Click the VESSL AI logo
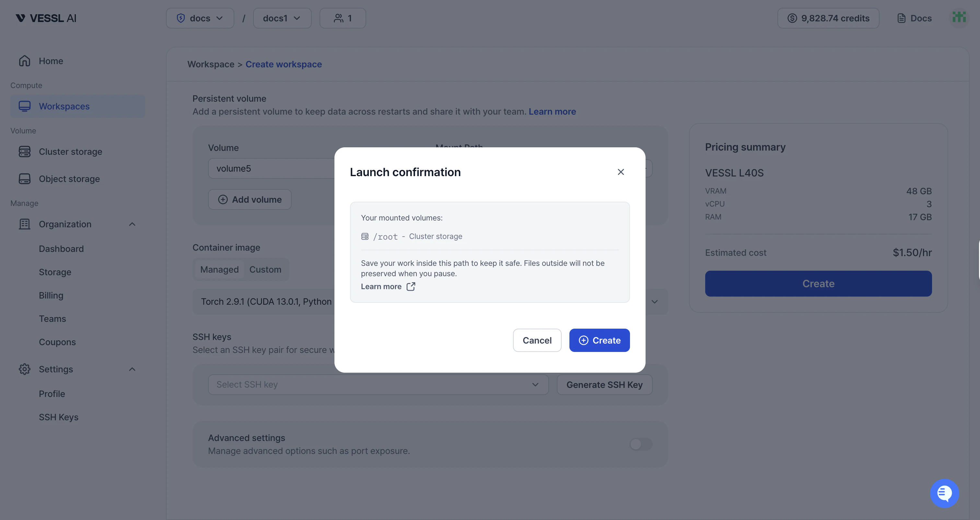Viewport: 980px width, 520px height. [x=45, y=18]
